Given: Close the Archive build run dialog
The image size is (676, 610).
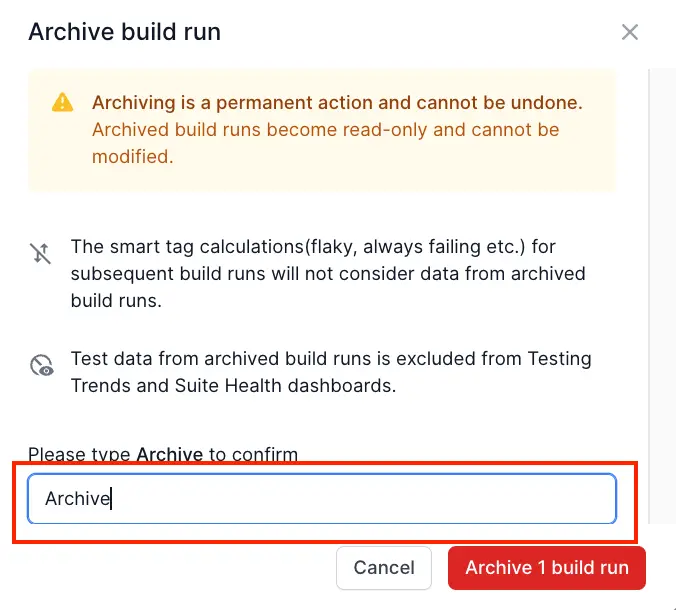Looking at the screenshot, I should click(x=630, y=32).
